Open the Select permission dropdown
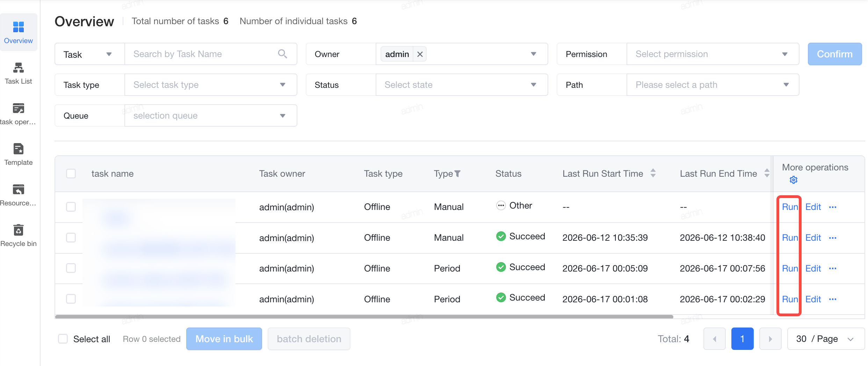868x366 pixels. [713, 54]
